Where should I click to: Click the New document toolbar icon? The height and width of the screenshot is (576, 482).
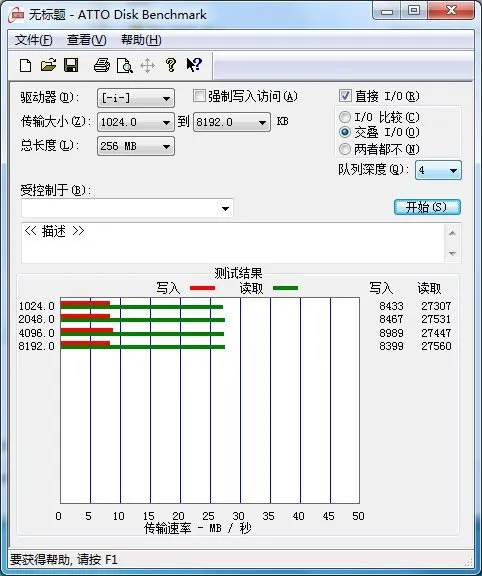pos(25,65)
